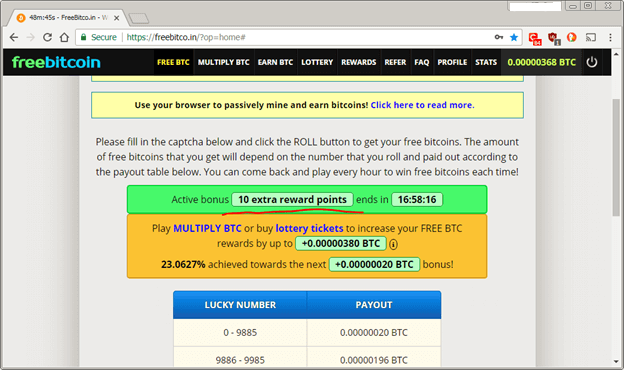This screenshot has height=370, width=624.
Task: Click the +0.00000380 BTC reward badge
Action: 341,243
